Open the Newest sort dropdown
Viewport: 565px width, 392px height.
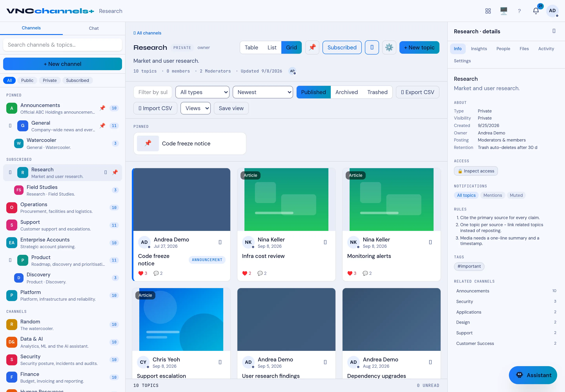pyautogui.click(x=262, y=92)
